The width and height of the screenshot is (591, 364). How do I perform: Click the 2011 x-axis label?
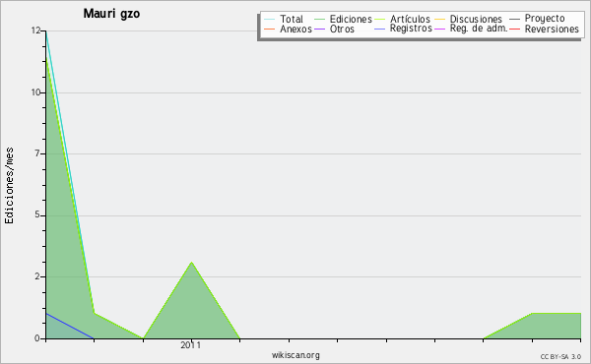click(191, 344)
